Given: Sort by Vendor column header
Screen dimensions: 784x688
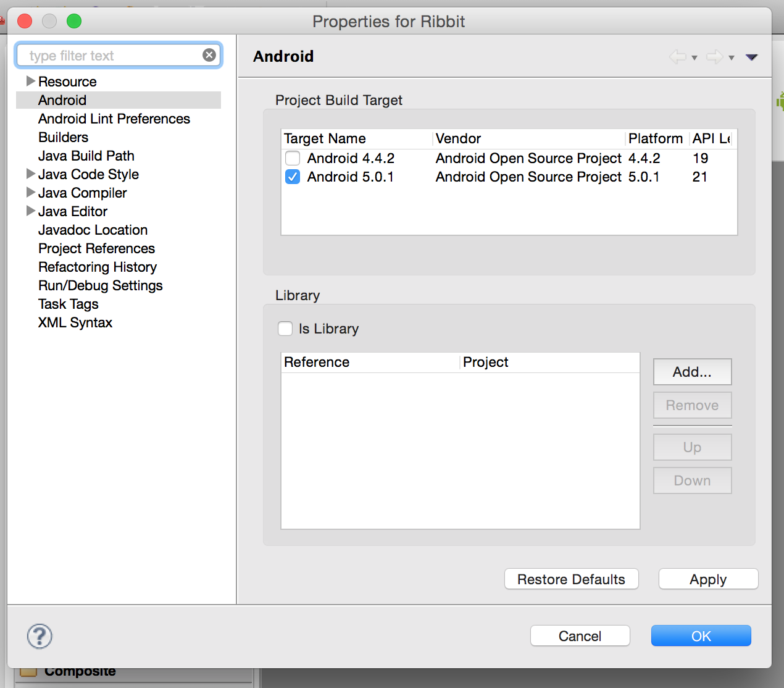Looking at the screenshot, I should (x=529, y=139).
